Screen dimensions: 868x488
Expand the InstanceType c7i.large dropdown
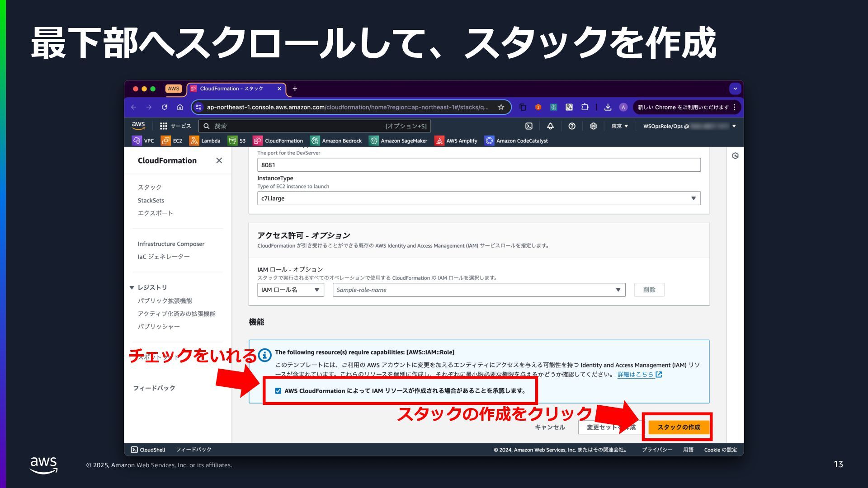pyautogui.click(x=479, y=198)
